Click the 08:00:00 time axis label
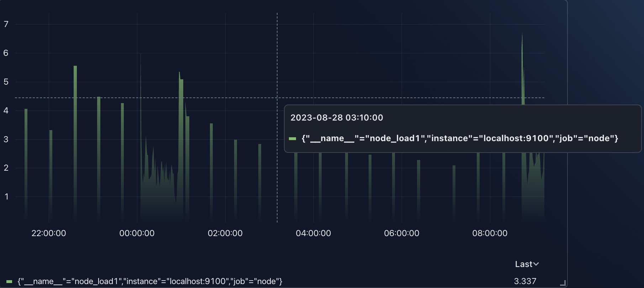 [x=490, y=233]
